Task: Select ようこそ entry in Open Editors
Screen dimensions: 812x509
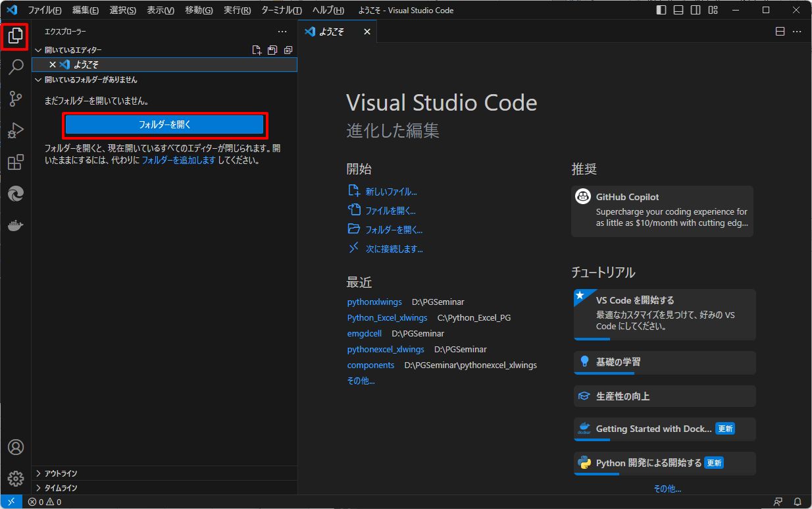Action: [x=165, y=65]
